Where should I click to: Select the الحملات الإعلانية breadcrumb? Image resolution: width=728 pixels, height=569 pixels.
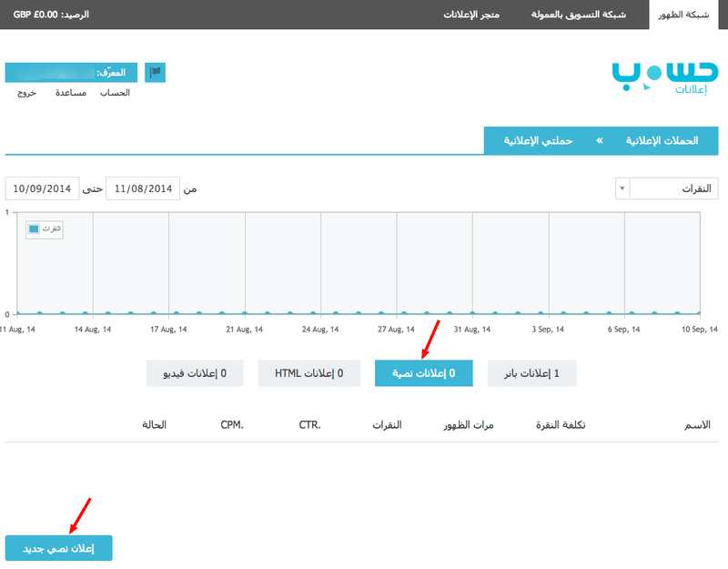662,141
